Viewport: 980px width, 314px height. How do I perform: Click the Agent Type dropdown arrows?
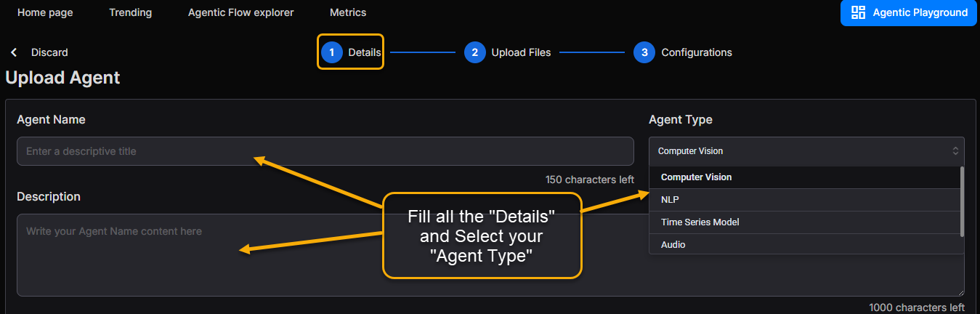(955, 151)
